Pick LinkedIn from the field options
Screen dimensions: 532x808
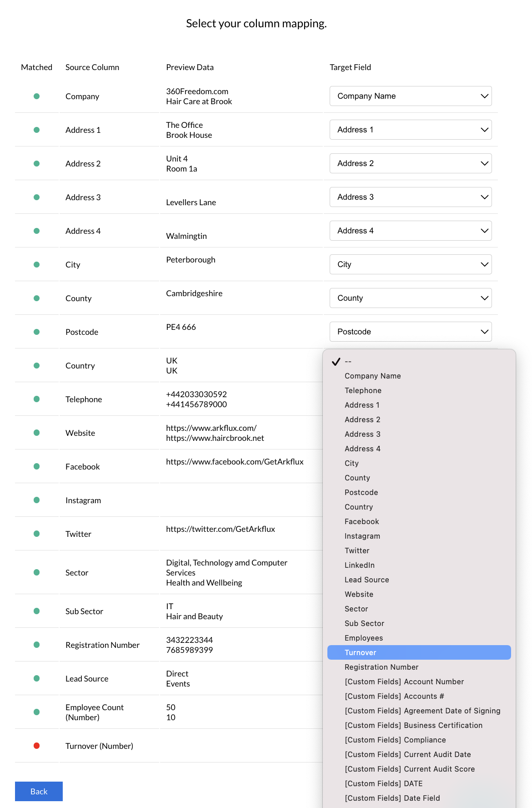tap(359, 565)
